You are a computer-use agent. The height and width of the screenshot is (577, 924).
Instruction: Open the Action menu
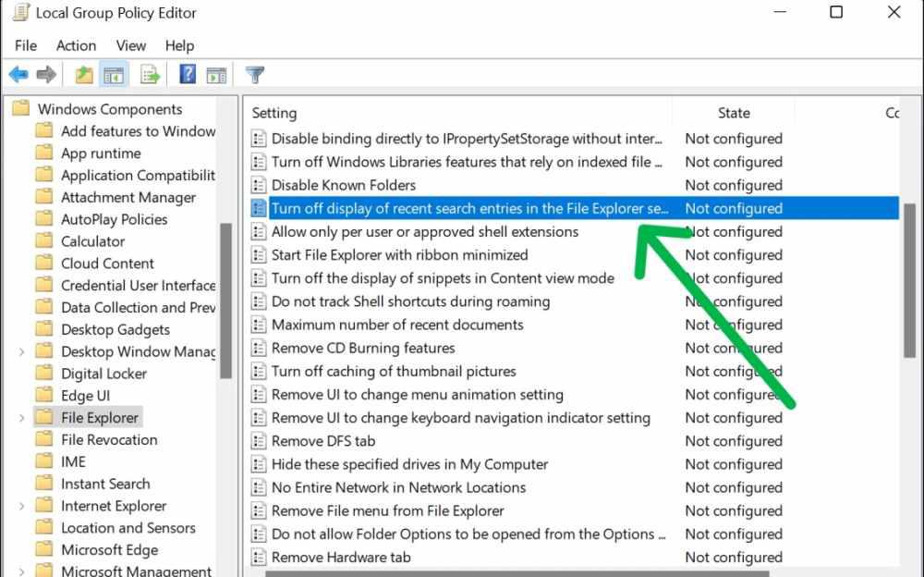tap(76, 45)
